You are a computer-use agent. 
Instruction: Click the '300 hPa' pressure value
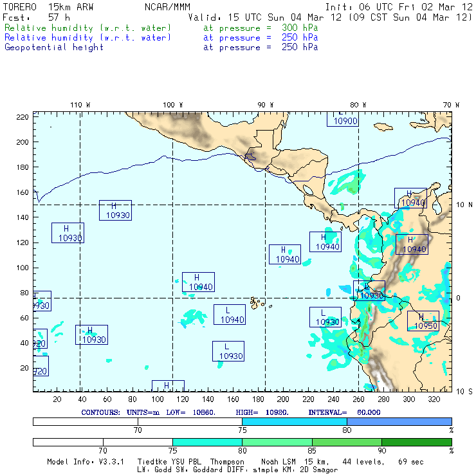pos(300,28)
